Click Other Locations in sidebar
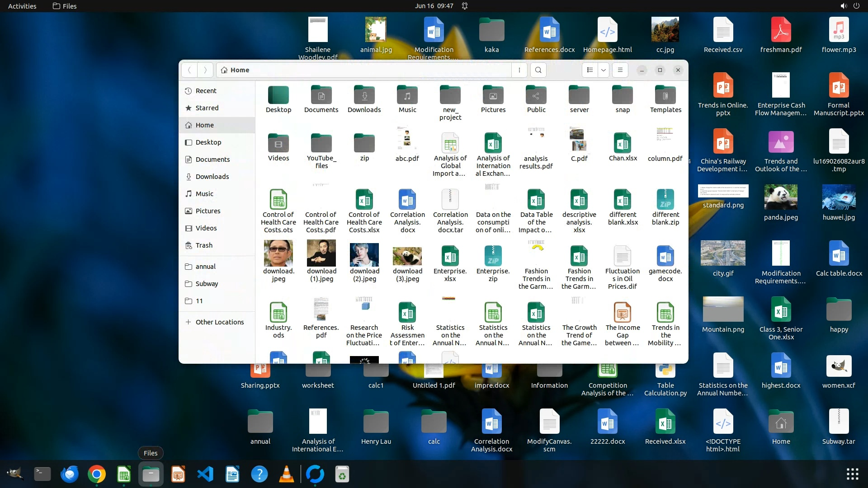The width and height of the screenshot is (868, 488). tap(219, 322)
